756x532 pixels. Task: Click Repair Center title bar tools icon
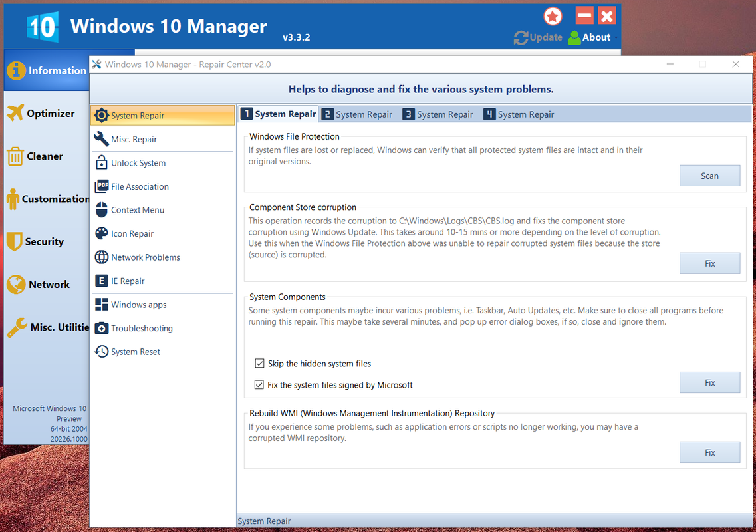[96, 64]
